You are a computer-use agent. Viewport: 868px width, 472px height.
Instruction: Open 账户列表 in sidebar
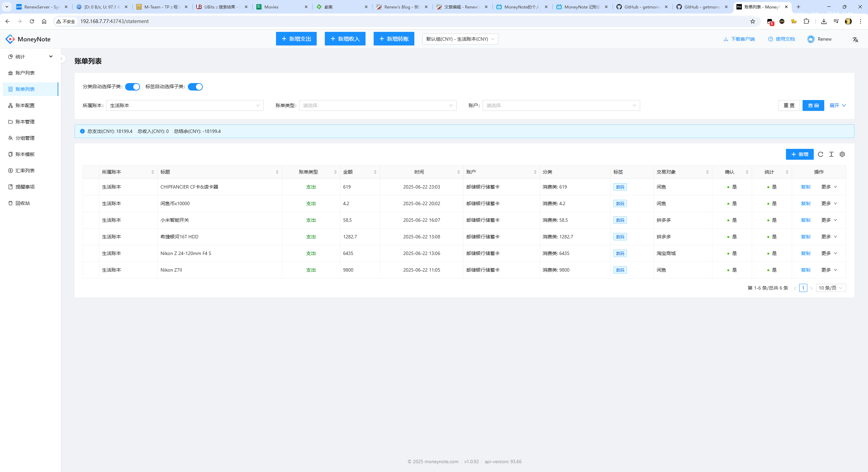31,73
